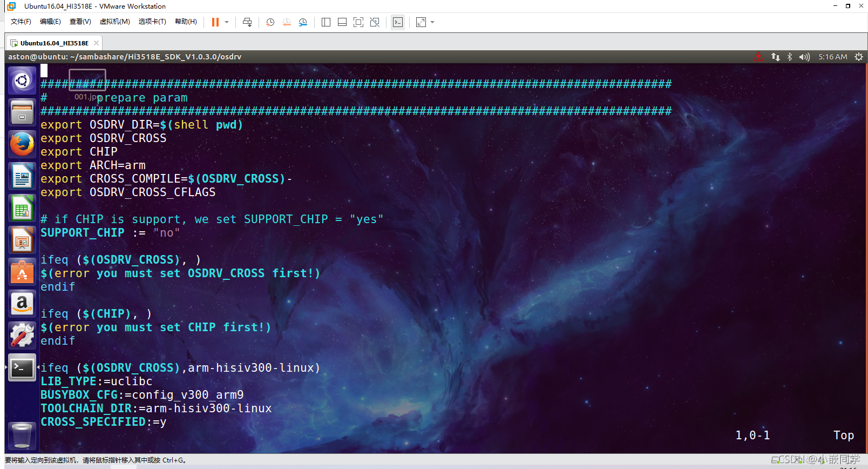Click 'export OSDRV_CROSS_CFLAGS' line

[x=128, y=192]
